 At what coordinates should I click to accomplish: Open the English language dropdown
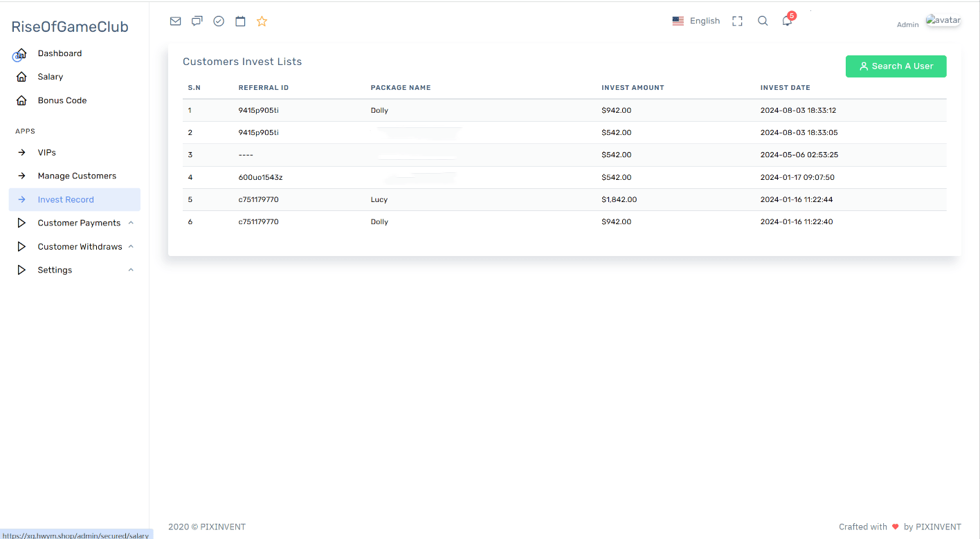click(696, 21)
